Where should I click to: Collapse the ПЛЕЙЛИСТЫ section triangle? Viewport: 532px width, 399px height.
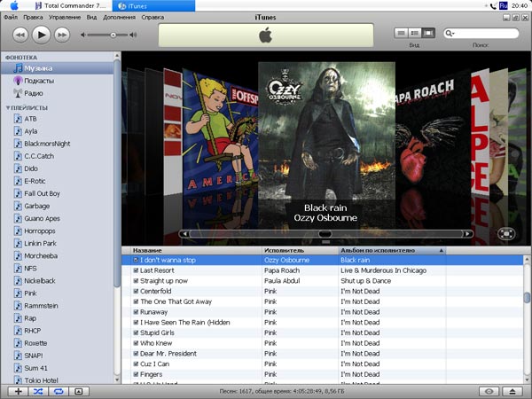point(7,108)
